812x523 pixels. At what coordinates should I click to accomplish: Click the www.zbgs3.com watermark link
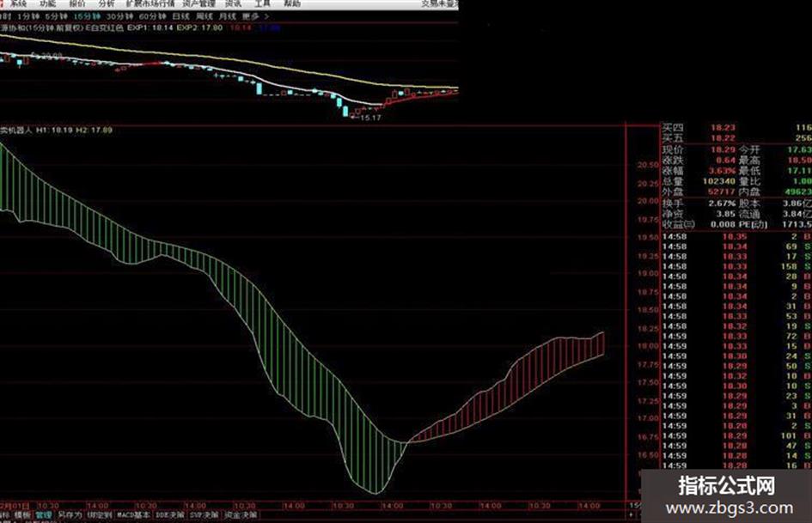click(730, 508)
